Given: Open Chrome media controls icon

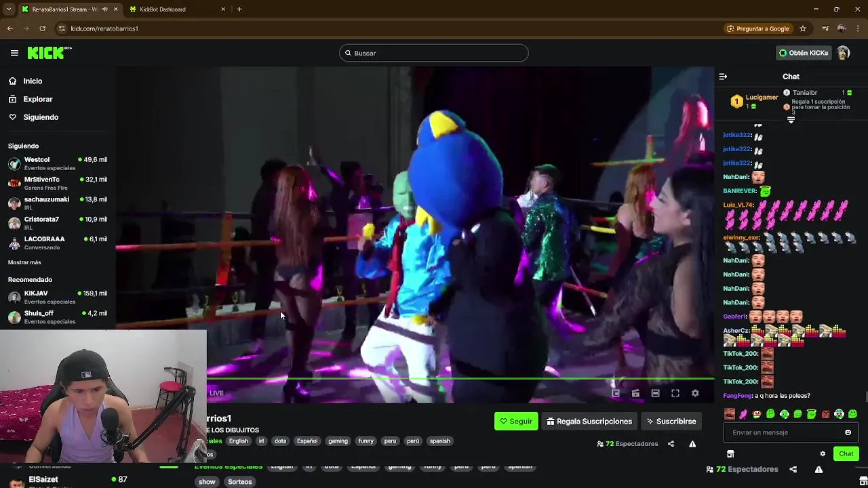Looking at the screenshot, I should point(825,28).
